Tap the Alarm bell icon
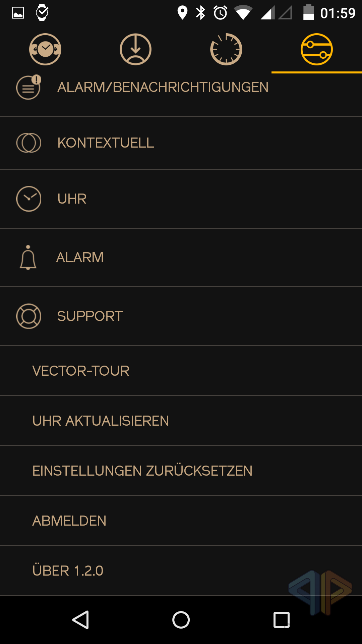 (x=28, y=258)
